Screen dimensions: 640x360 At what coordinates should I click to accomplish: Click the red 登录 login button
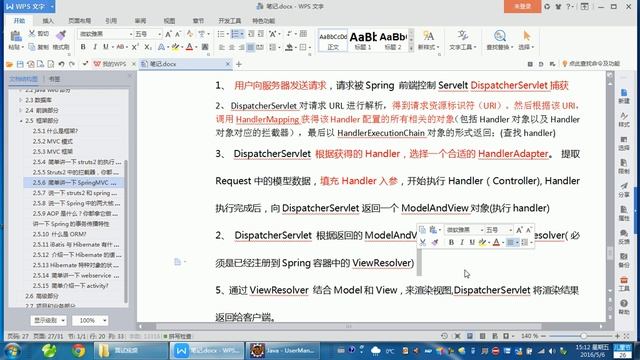(522, 7)
